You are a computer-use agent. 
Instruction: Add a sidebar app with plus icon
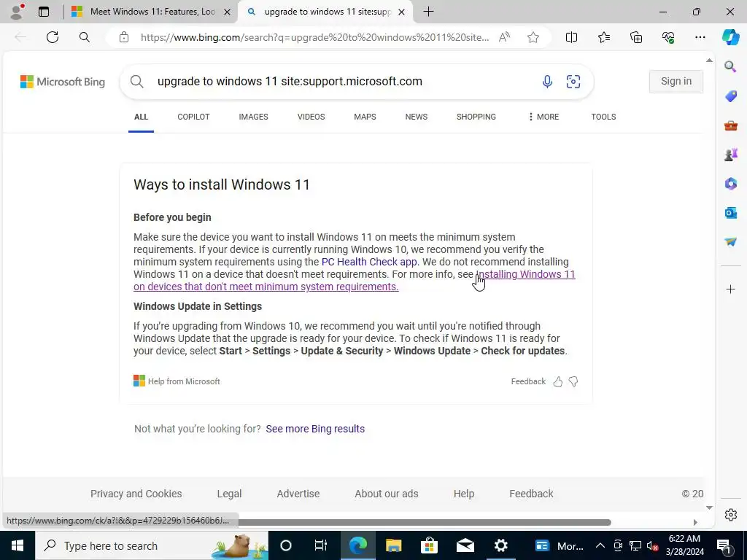tap(730, 289)
